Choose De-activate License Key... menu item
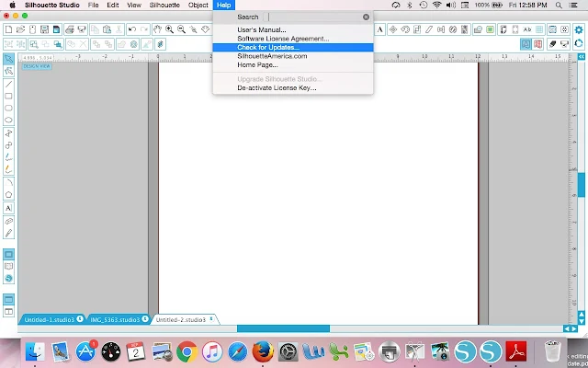 (293, 88)
